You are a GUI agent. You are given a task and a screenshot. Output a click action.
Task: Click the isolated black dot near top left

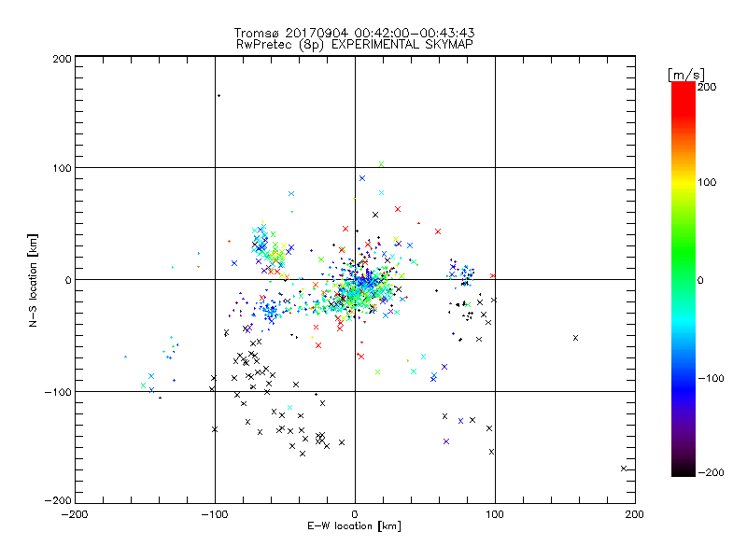tap(218, 96)
